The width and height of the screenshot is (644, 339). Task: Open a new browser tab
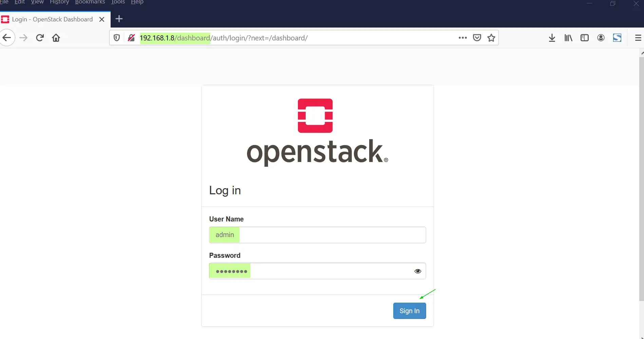(x=119, y=19)
